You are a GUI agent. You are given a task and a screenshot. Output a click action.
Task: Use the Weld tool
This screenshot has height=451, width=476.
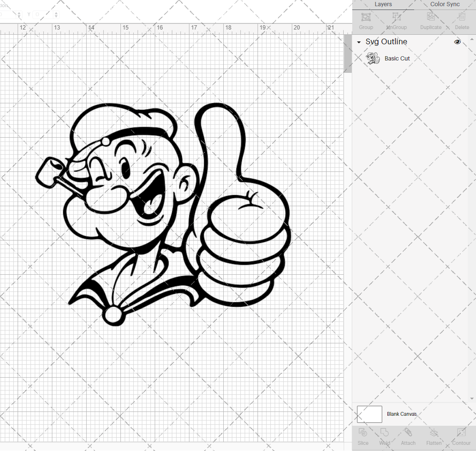click(x=384, y=436)
